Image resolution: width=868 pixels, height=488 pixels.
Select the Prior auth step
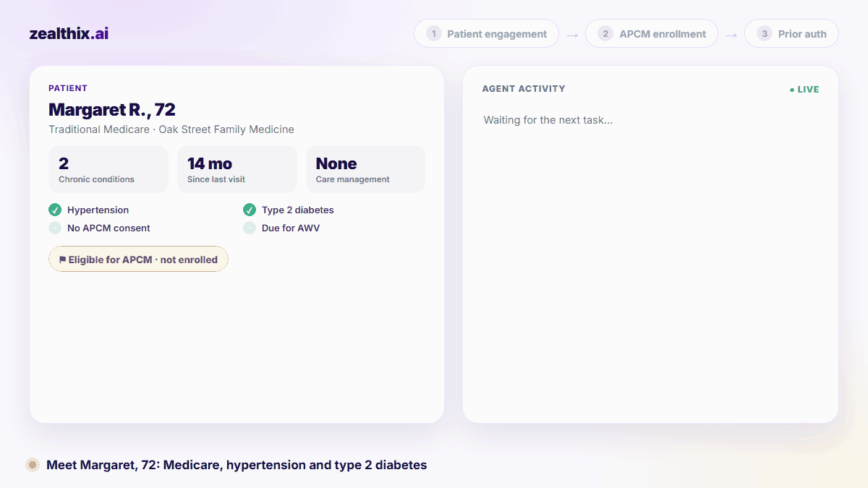click(791, 33)
